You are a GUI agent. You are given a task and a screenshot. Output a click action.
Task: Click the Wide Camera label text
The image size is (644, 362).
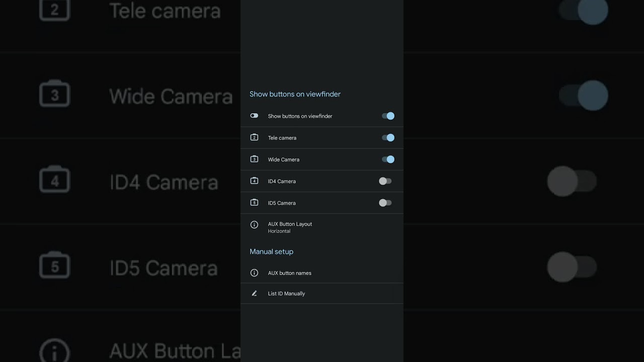coord(284,159)
